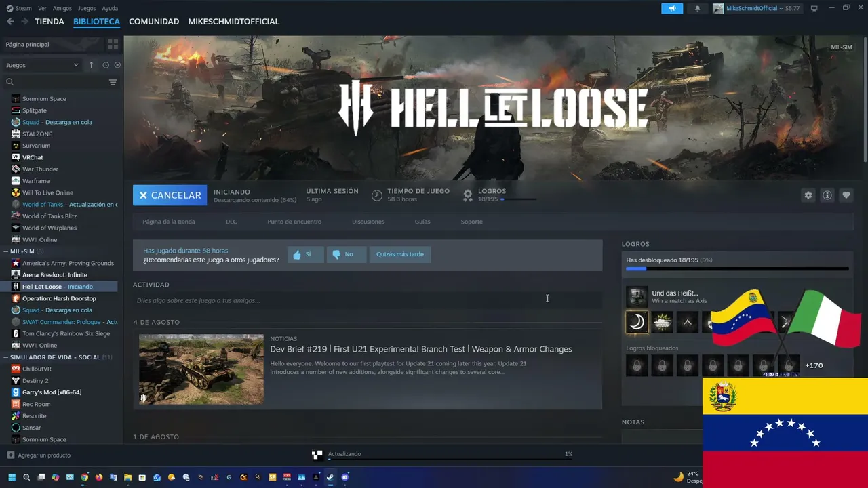Select Arena Breakout: Infinite in library

point(54,275)
